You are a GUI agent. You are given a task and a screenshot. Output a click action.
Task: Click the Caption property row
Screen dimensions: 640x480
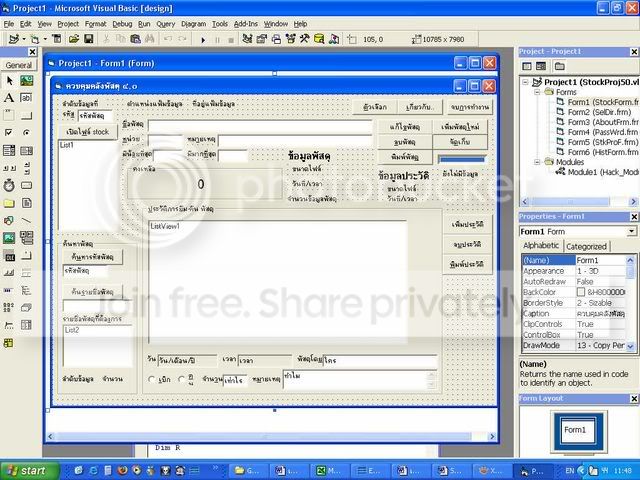point(573,313)
